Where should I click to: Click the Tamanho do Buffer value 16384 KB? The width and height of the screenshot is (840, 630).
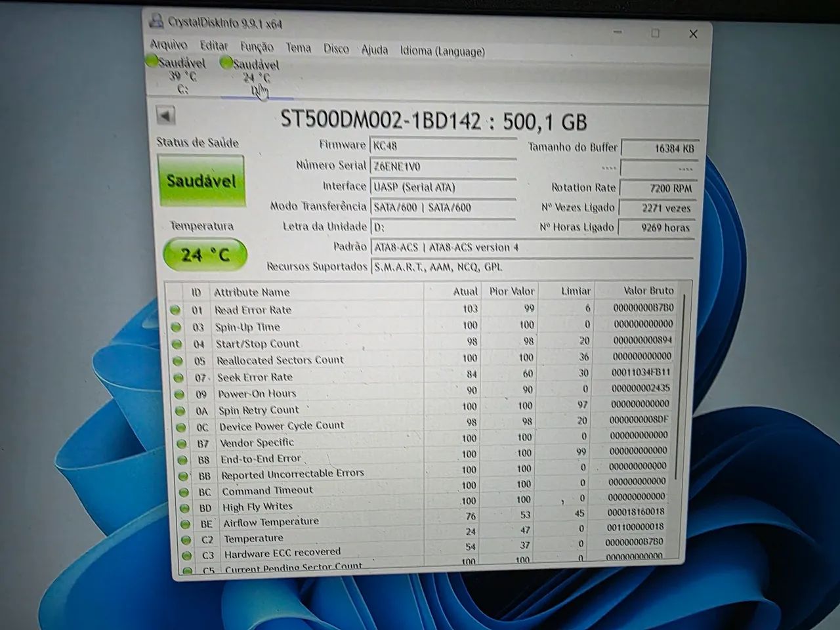pyautogui.click(x=659, y=148)
